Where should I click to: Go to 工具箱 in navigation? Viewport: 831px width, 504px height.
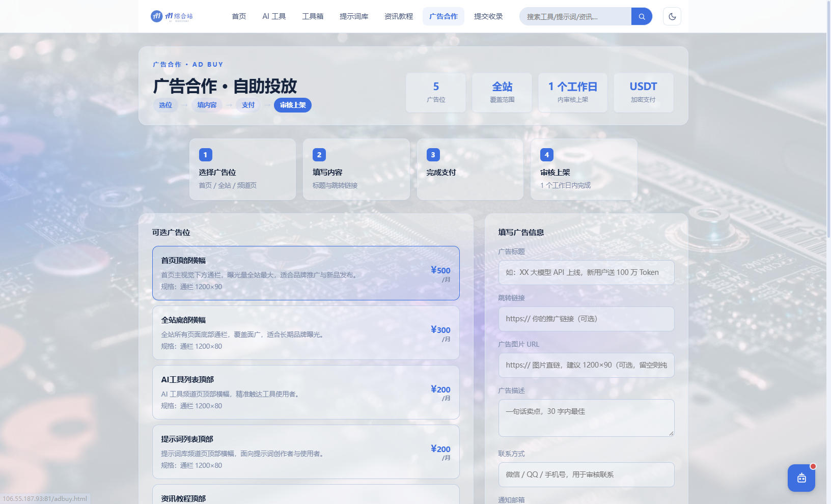[313, 16]
